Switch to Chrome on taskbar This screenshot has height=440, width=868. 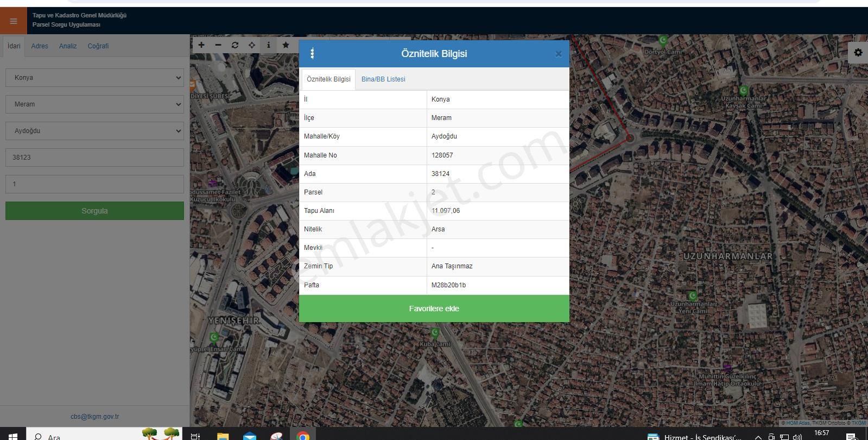(x=303, y=436)
